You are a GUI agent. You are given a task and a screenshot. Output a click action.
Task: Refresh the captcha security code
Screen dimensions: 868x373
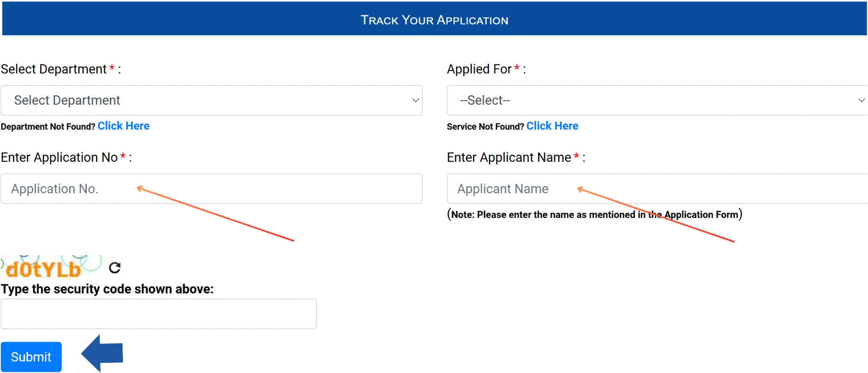click(x=115, y=268)
